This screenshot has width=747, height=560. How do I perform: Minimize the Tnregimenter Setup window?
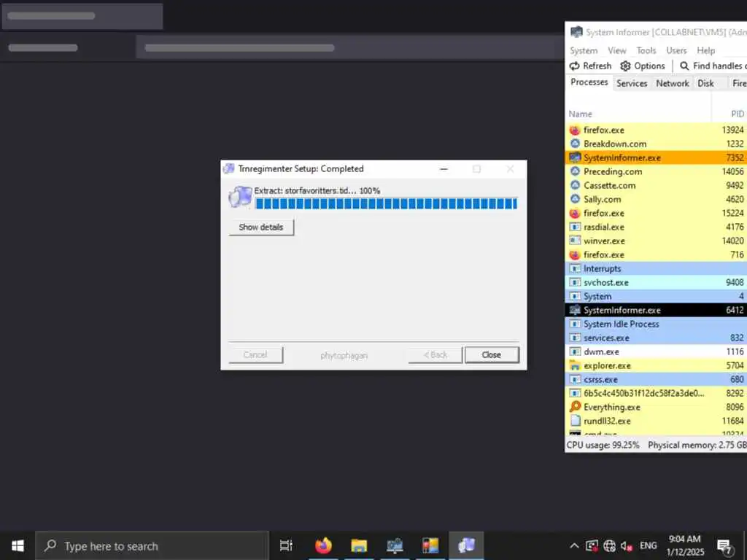point(444,169)
